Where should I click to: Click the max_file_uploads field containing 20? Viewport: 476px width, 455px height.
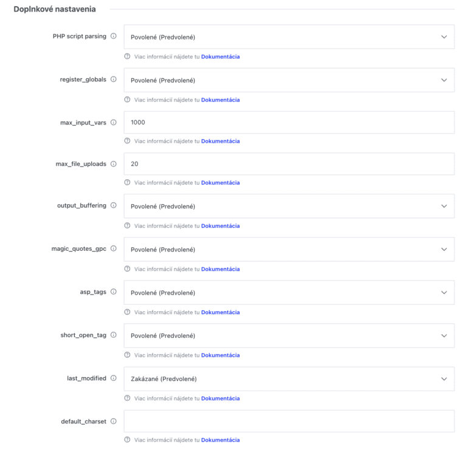[x=289, y=164]
